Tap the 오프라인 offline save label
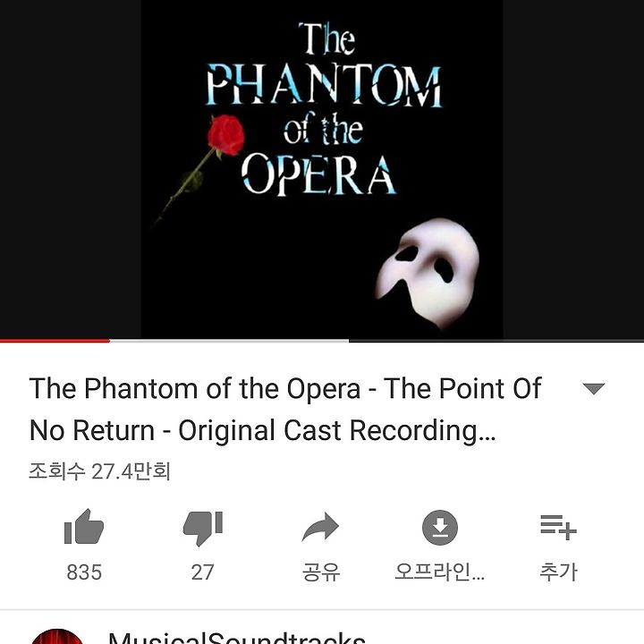The image size is (644, 644). point(439,572)
